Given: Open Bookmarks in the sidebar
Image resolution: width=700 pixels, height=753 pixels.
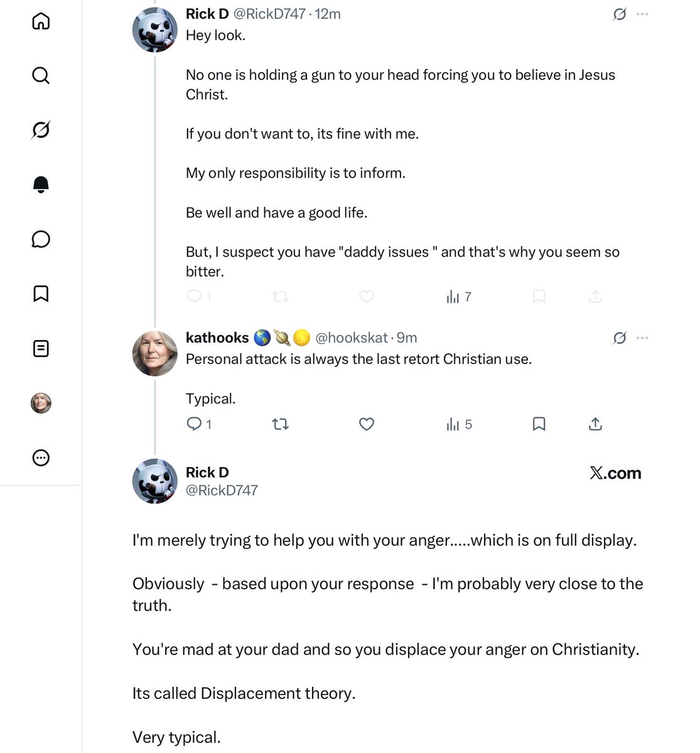Looking at the screenshot, I should (41, 294).
